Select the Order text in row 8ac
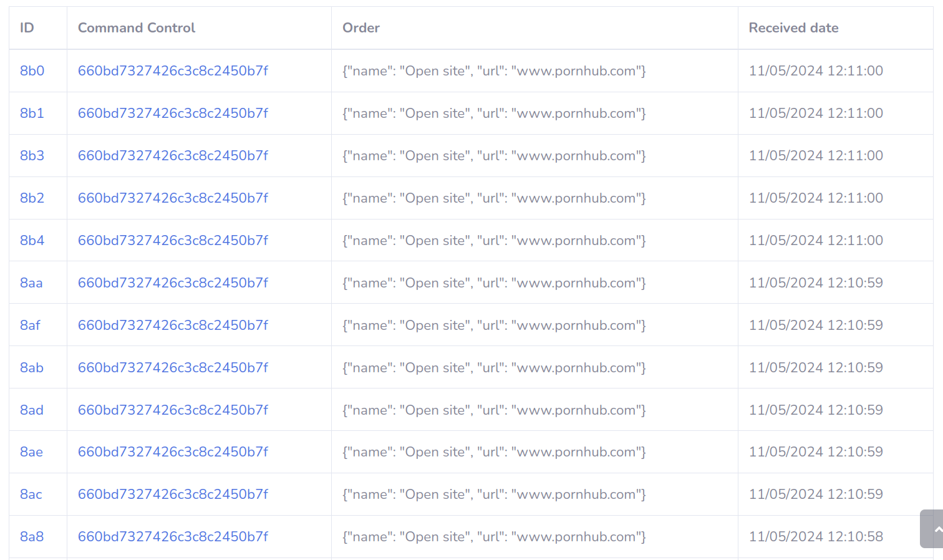 point(494,495)
